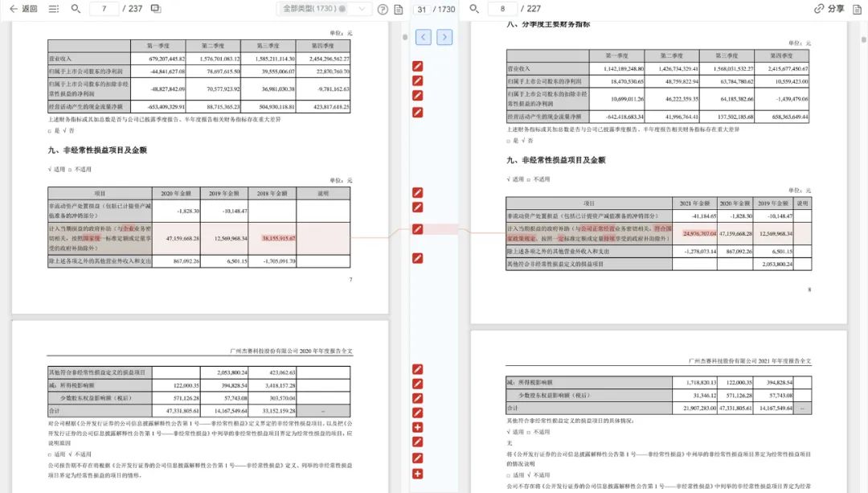Screen dimensions: 868x493
Task: Click the difference index field showing 31
Action: [x=422, y=10]
